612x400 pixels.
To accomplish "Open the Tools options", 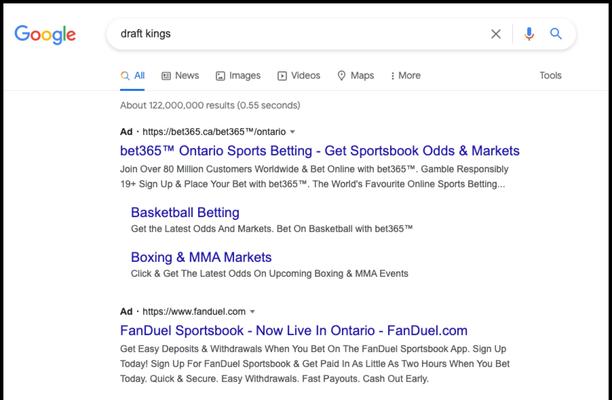I will (550, 76).
